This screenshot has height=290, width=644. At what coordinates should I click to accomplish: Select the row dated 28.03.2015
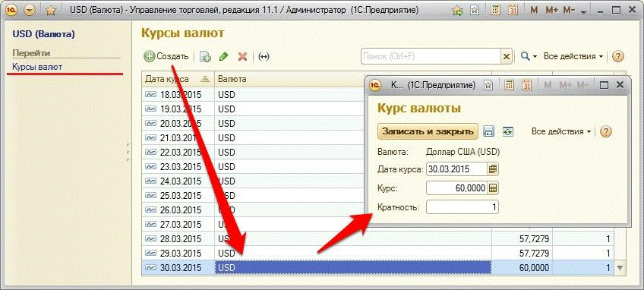coord(378,238)
